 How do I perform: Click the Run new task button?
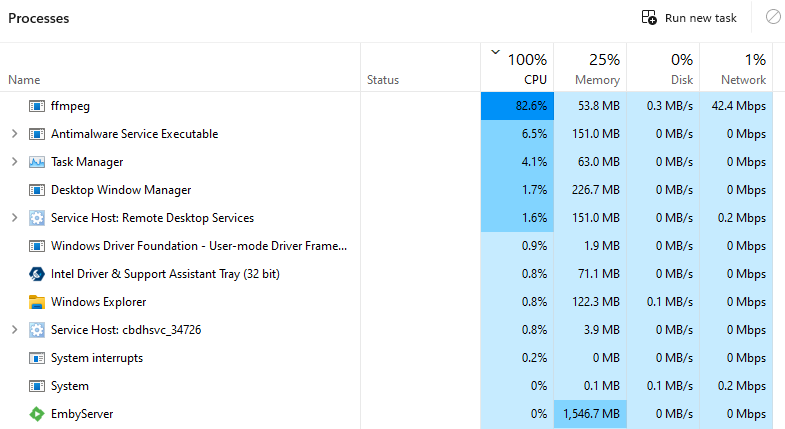click(x=690, y=17)
